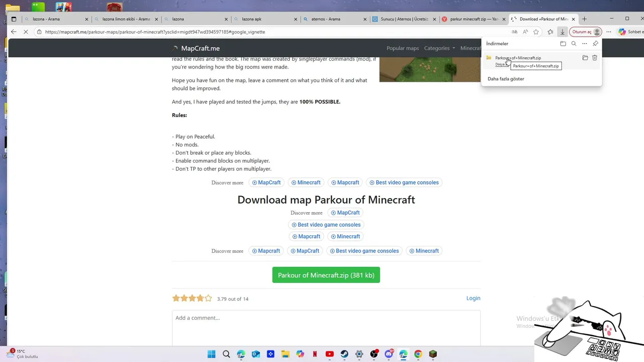Click the Edge downloads toolbar icon

(562, 32)
